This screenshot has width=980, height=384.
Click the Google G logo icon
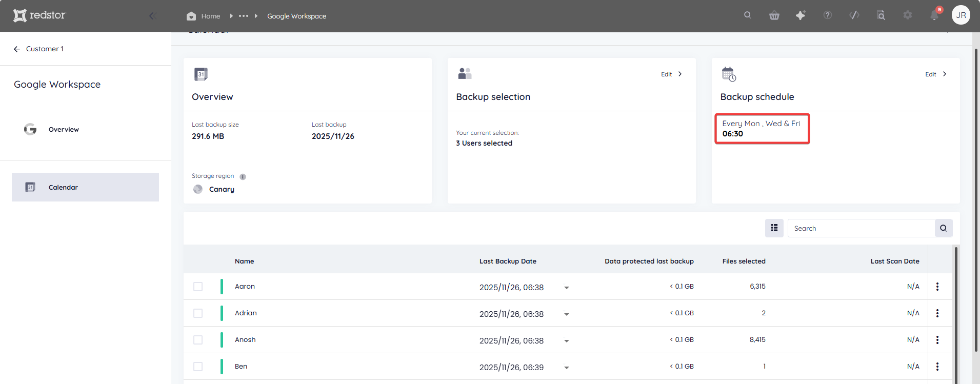click(x=30, y=129)
